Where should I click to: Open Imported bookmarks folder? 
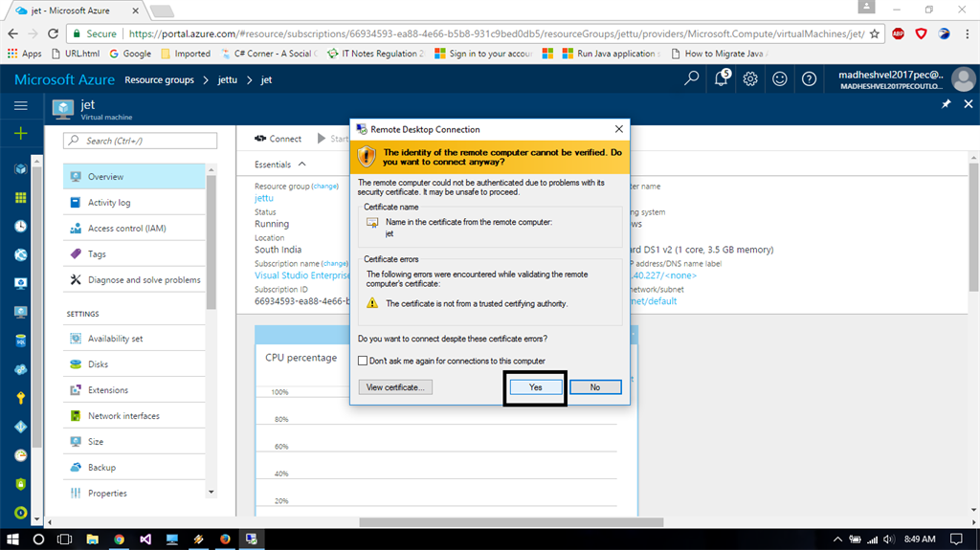coord(186,54)
